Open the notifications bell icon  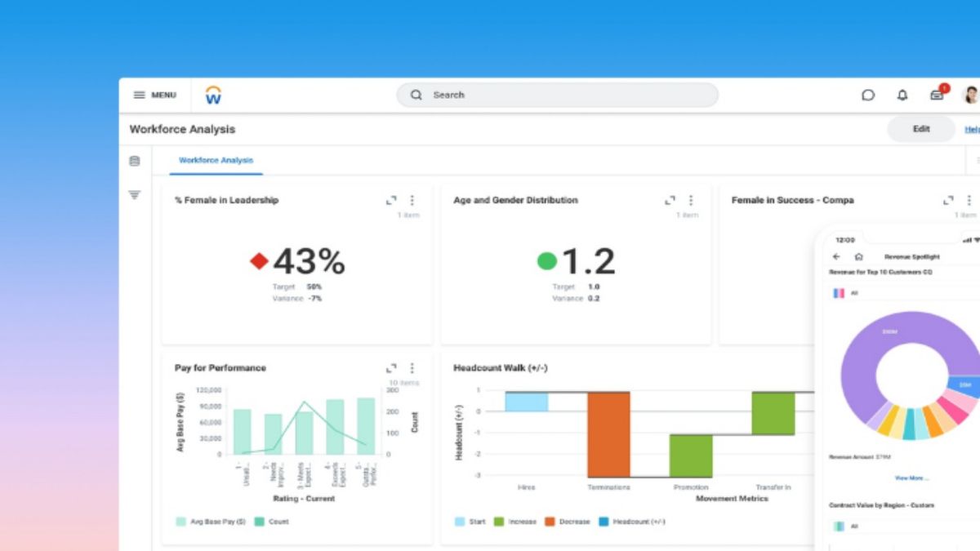[902, 95]
